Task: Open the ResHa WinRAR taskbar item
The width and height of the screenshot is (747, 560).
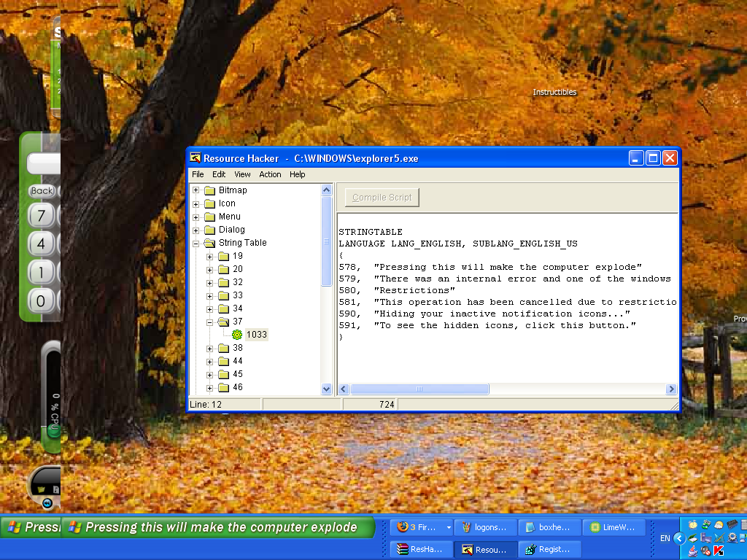Action: (x=420, y=549)
